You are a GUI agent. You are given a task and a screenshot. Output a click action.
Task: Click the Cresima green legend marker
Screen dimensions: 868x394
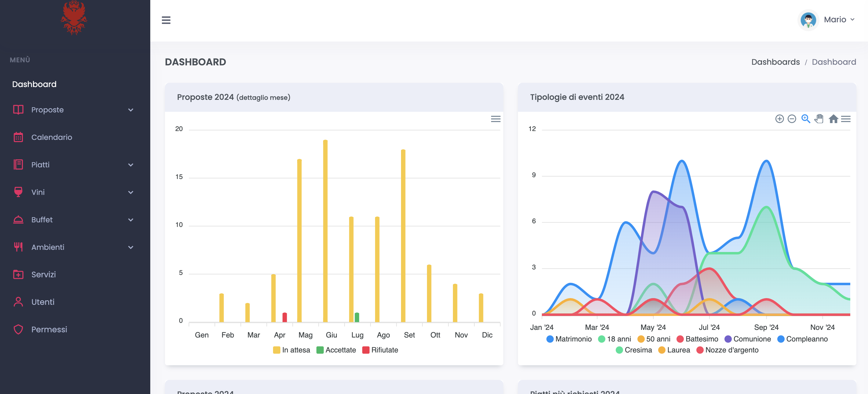click(x=619, y=350)
